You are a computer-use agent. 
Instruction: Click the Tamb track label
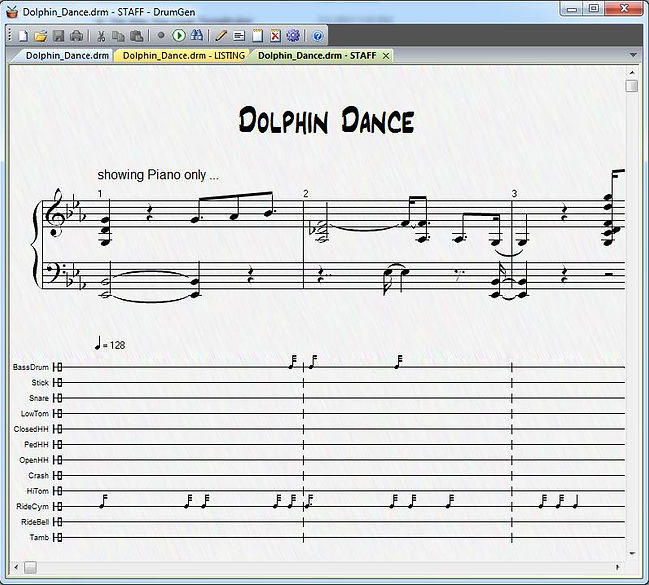tap(39, 537)
